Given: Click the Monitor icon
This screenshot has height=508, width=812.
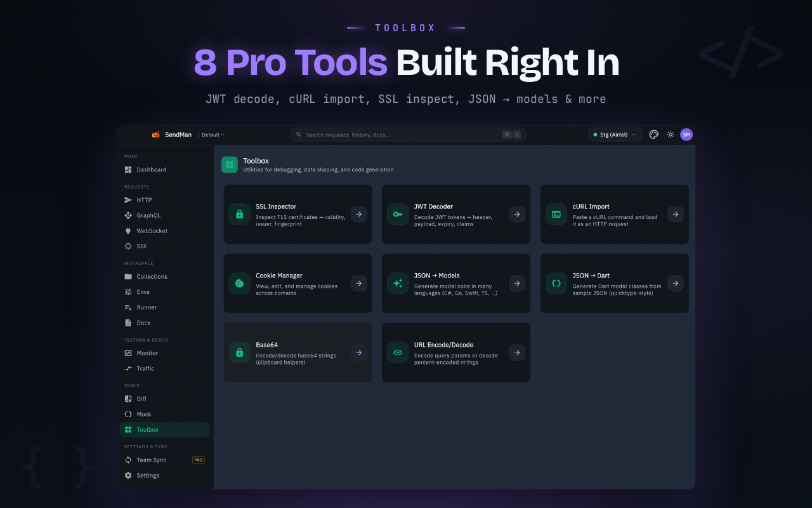Looking at the screenshot, I should (x=128, y=353).
